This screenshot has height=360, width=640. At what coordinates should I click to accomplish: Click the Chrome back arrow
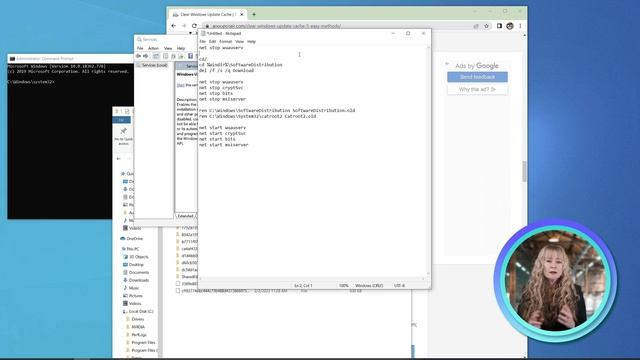174,26
